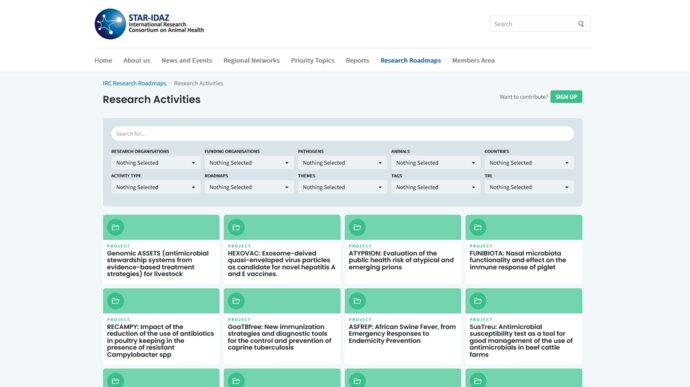Viewport: 690px width, 387px height.
Task: Open the GoaTBfree project title
Action: click(279, 337)
